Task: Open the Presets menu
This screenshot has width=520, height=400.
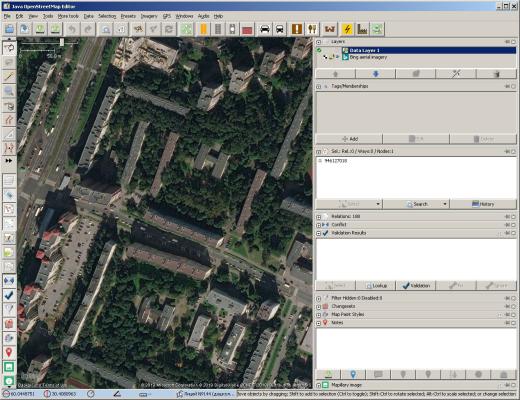Action: click(128, 16)
